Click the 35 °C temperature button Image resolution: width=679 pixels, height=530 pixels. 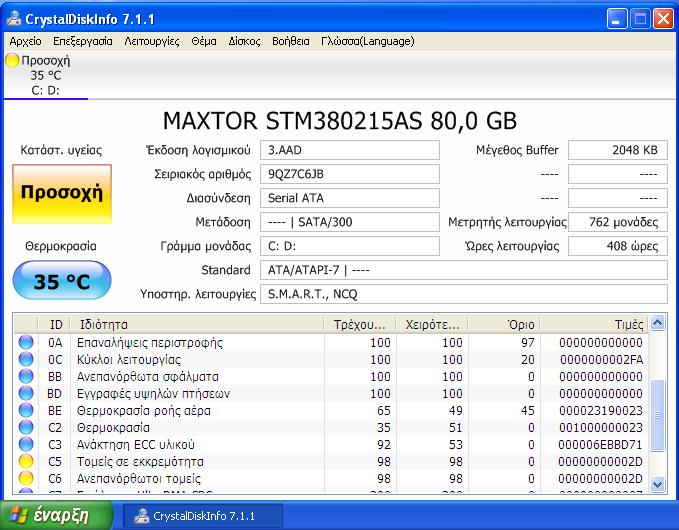[x=62, y=281]
